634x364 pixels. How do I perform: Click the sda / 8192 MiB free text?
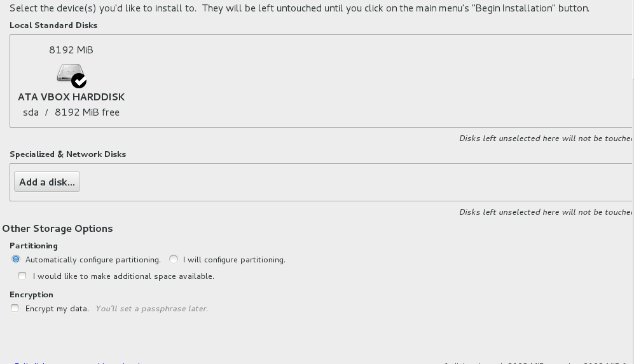point(71,112)
